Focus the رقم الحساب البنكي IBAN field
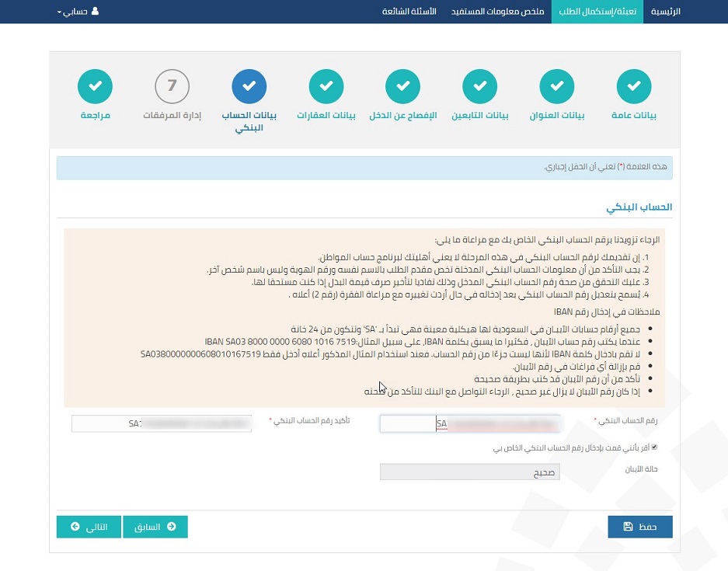Viewport: 728px width, 571px height. [x=470, y=423]
